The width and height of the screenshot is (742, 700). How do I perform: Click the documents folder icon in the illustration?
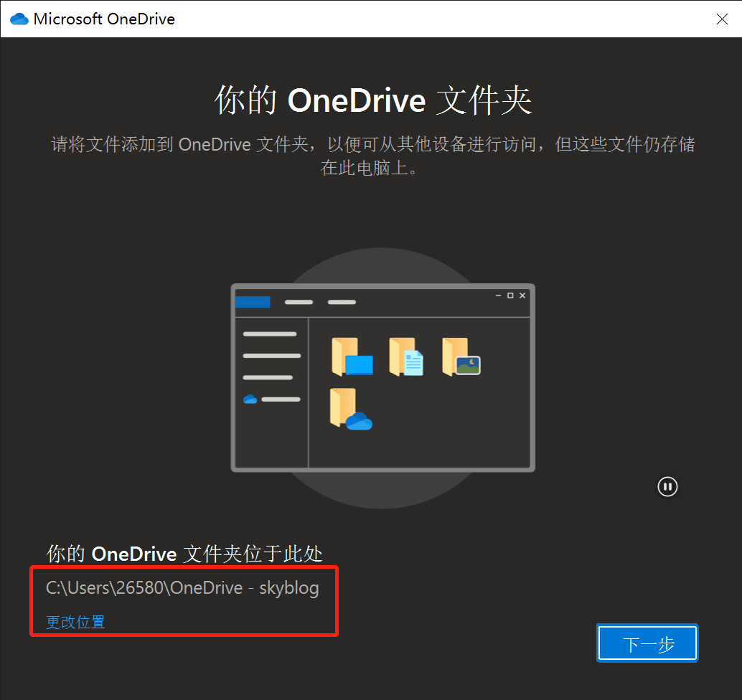pos(405,356)
